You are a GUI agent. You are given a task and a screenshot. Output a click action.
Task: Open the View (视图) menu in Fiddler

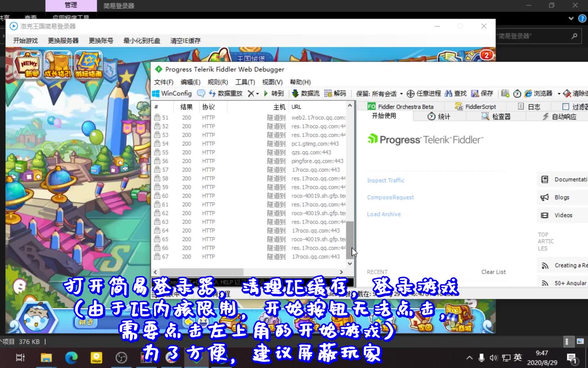(272, 82)
